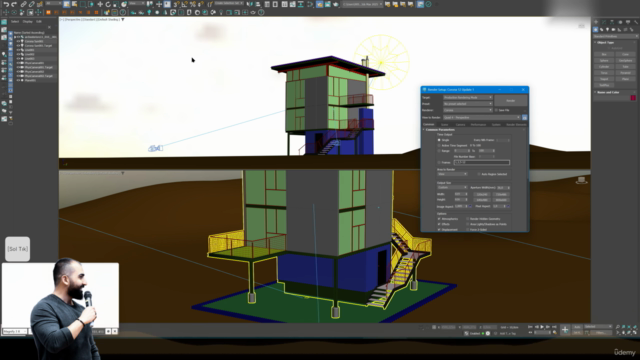Click the Render button in Render Setup
This screenshot has height=360, width=640.
click(x=511, y=100)
